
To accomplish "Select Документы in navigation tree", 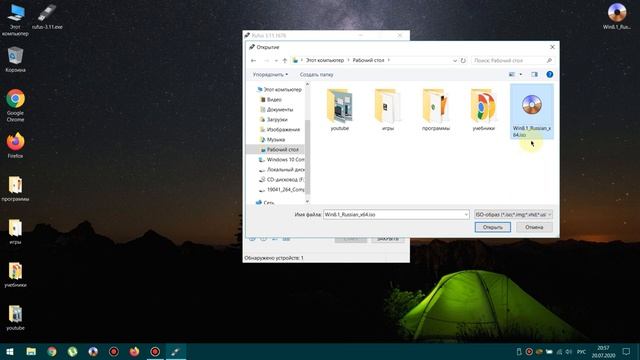I will click(276, 109).
